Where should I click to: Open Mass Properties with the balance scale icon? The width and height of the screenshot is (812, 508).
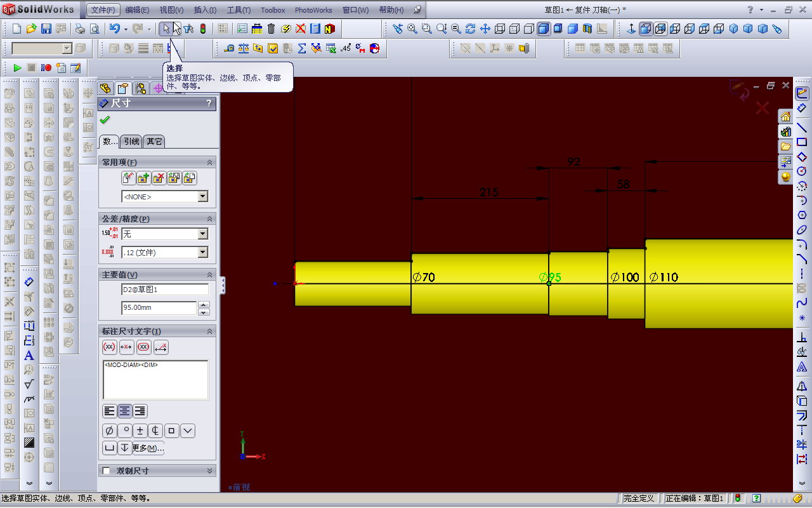(x=244, y=48)
